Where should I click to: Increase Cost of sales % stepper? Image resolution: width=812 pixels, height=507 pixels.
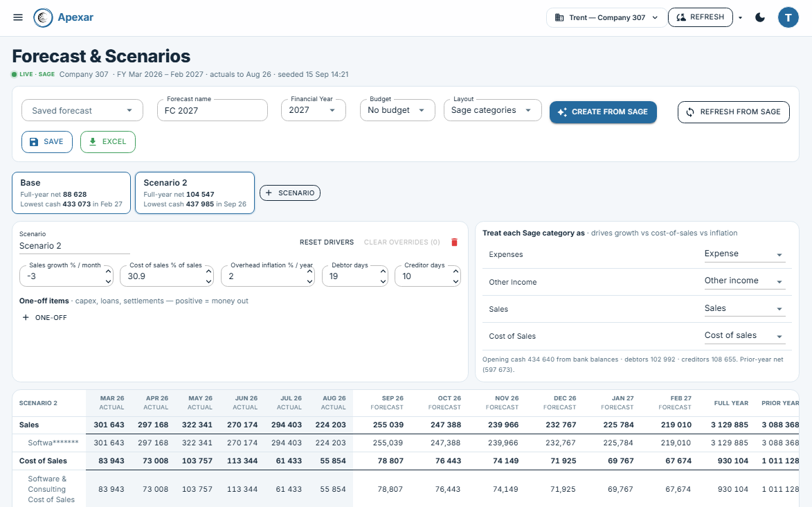pyautogui.click(x=208, y=271)
